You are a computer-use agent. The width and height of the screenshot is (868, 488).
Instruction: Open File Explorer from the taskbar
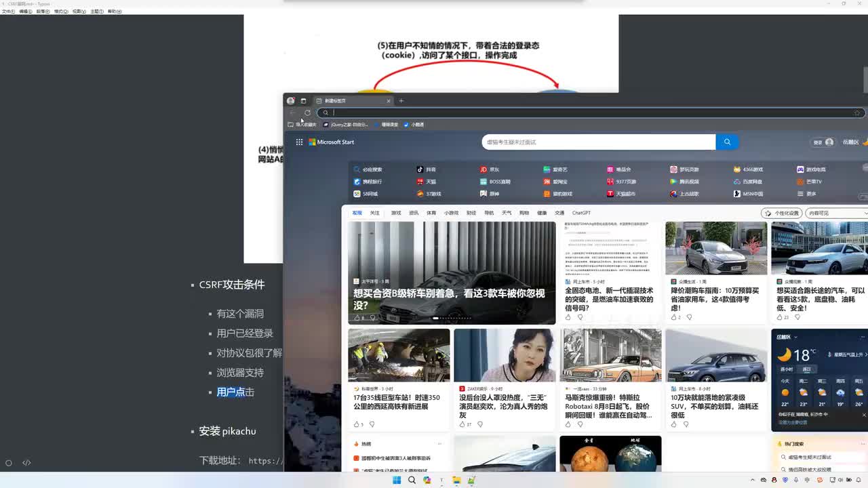coord(456,480)
